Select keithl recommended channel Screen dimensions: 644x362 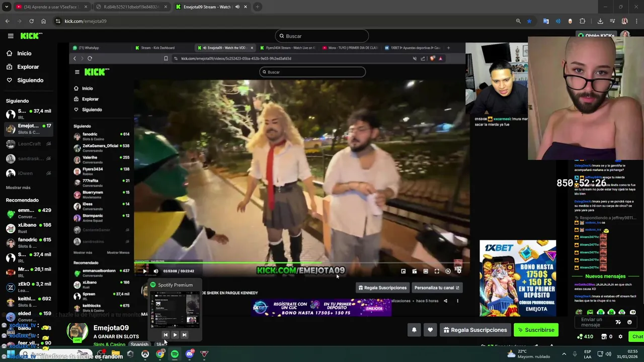[29, 302]
